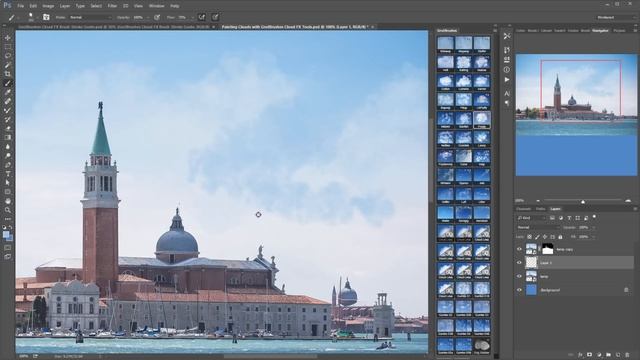The image size is (640, 360).
Task: Toggle airbrush build-up button in options bar
Action: pos(202,17)
